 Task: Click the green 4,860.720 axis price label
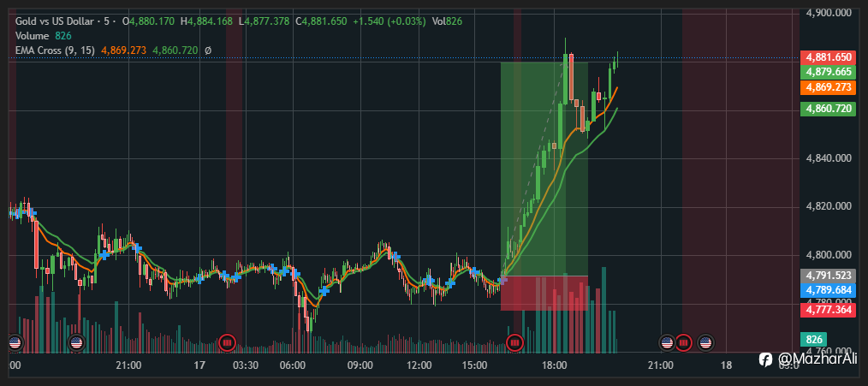click(828, 109)
